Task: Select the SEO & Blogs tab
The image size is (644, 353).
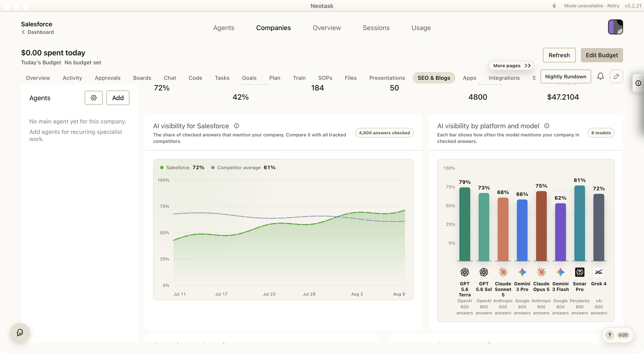Action: pyautogui.click(x=434, y=78)
